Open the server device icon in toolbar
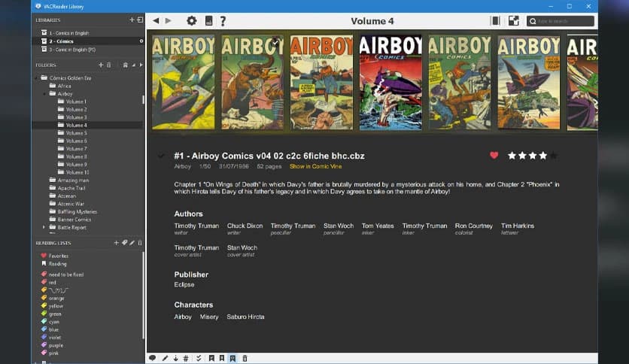Viewport: 629px width, 364px height. coord(208,21)
